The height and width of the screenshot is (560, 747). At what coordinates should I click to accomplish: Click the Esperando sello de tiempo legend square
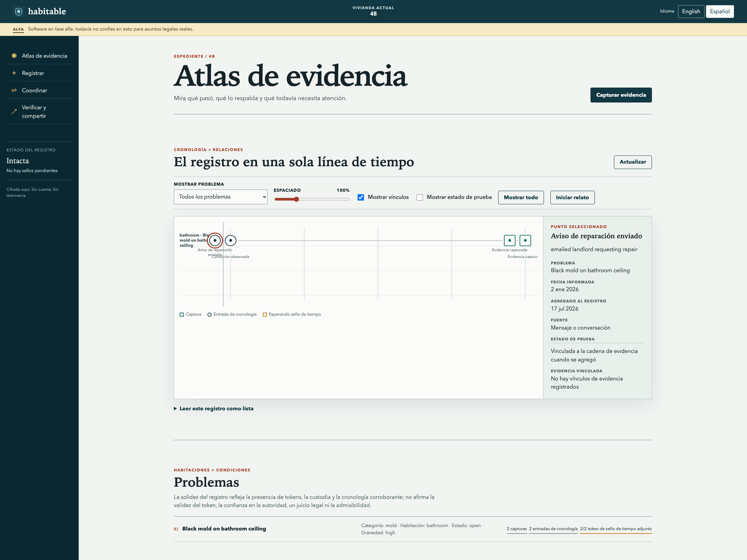[265, 315]
